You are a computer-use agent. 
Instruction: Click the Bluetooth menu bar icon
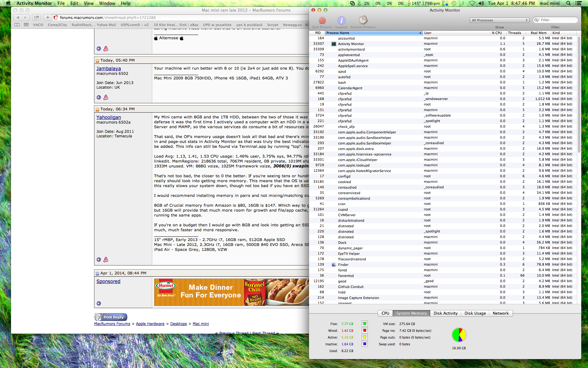tap(463, 3)
